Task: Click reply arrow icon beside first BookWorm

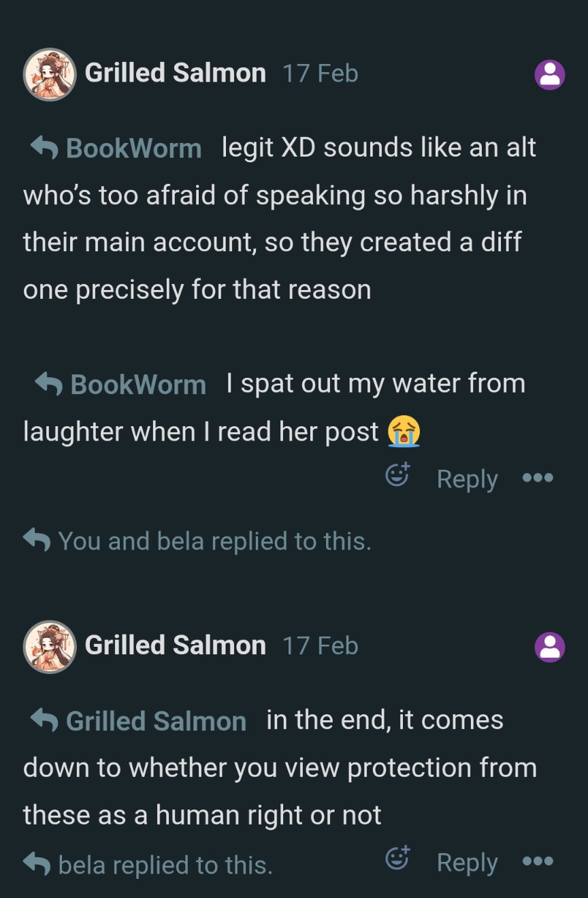Action: (x=44, y=147)
